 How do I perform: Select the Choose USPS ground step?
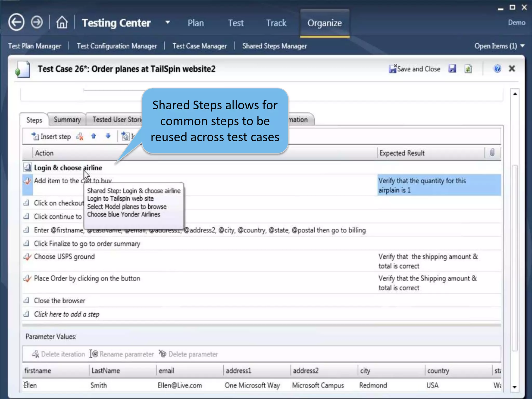tap(64, 257)
